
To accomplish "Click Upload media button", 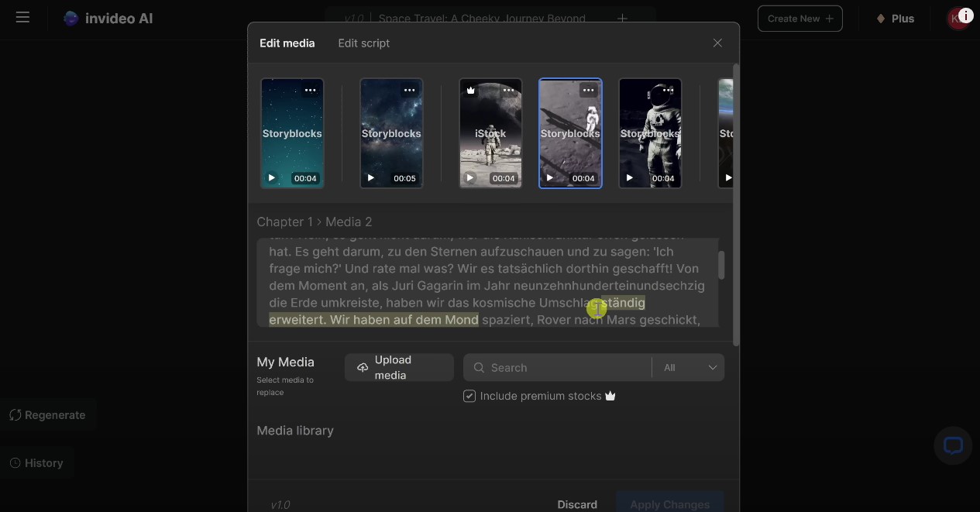I will (x=399, y=368).
